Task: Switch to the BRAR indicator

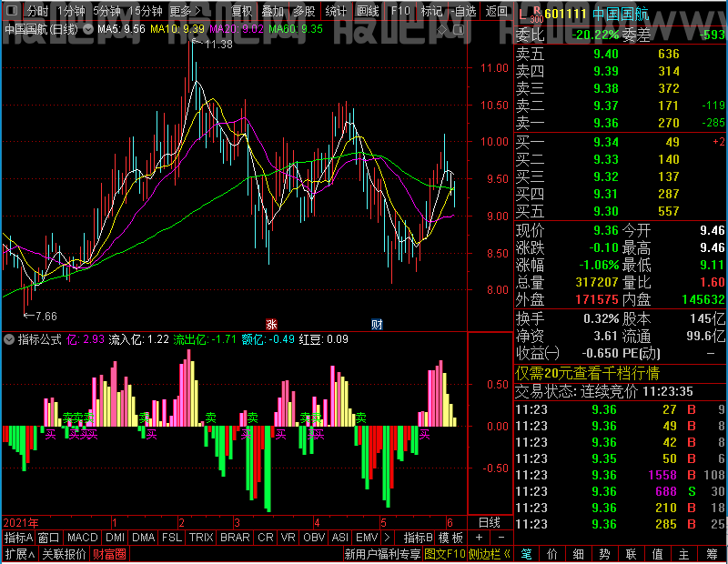Action: click(x=235, y=538)
